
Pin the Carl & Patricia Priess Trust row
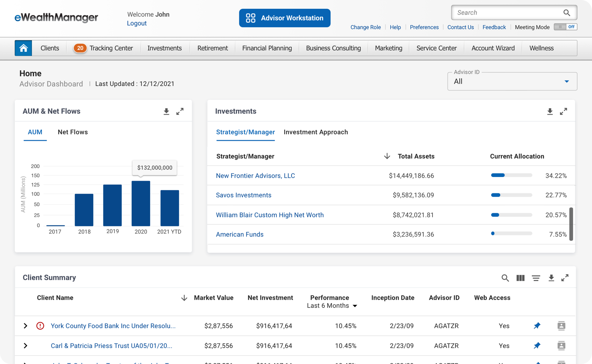537,346
